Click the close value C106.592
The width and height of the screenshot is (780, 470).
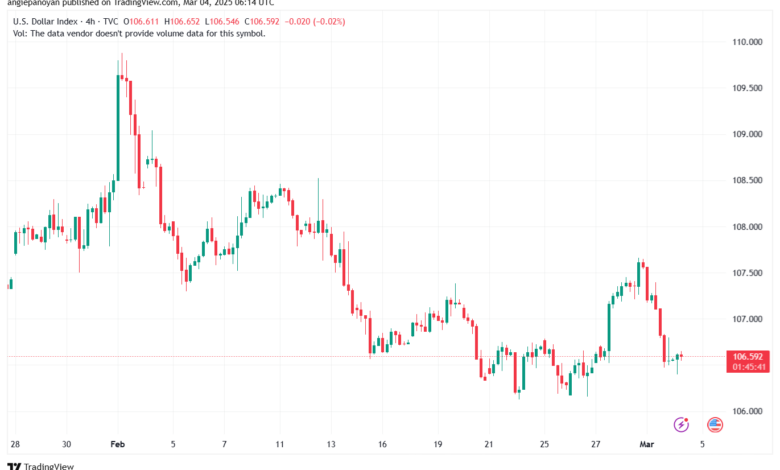(262, 21)
